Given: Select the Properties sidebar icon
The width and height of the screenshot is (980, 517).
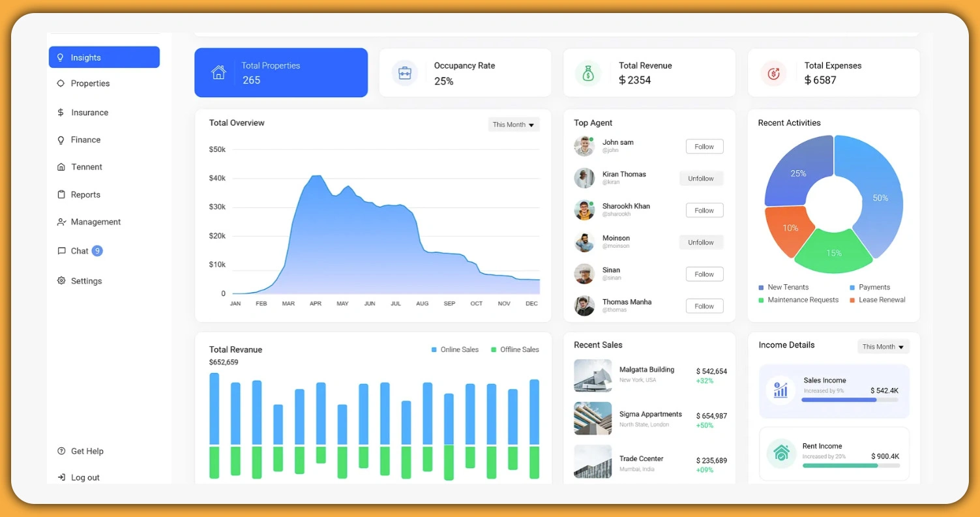Looking at the screenshot, I should (59, 83).
